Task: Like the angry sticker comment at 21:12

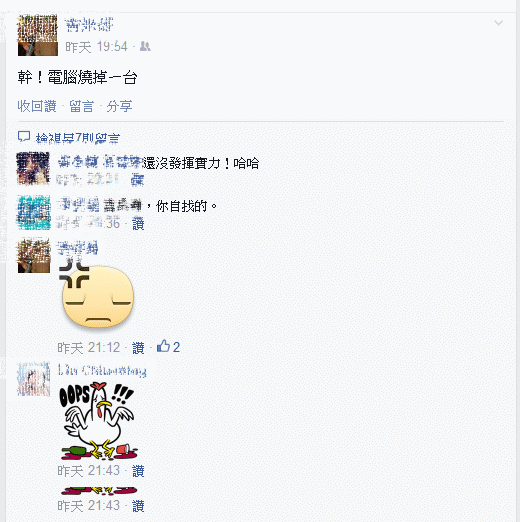Action: pos(138,348)
